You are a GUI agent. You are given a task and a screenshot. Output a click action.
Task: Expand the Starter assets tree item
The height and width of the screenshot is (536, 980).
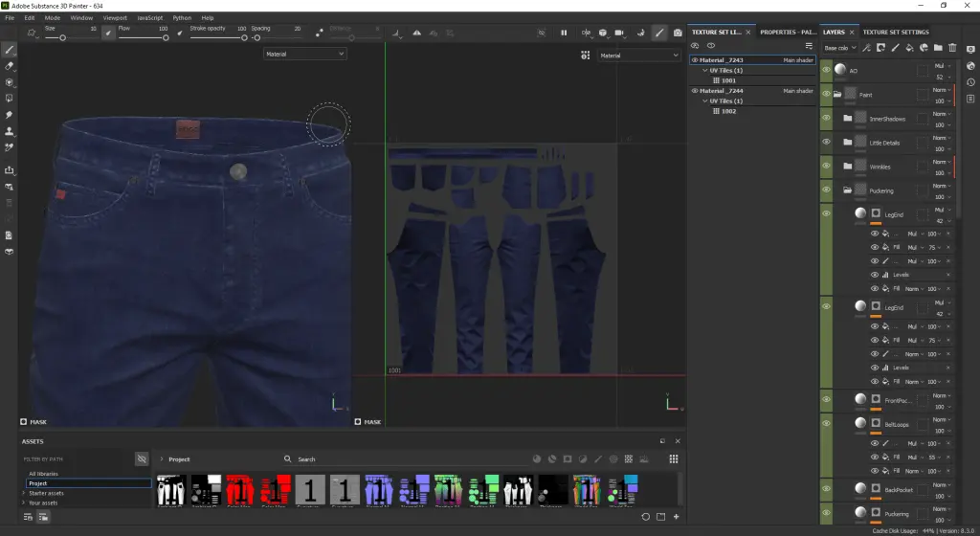click(24, 493)
